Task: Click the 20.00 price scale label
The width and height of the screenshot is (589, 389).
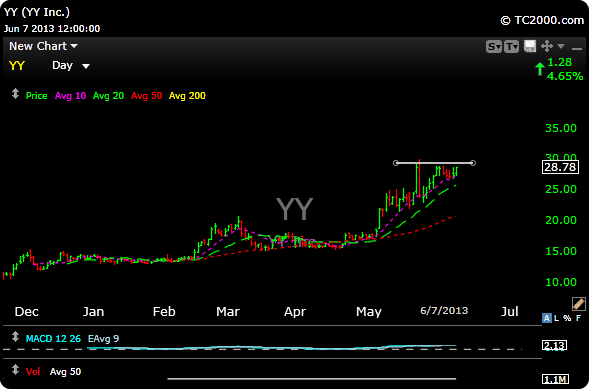Action: pyautogui.click(x=560, y=220)
